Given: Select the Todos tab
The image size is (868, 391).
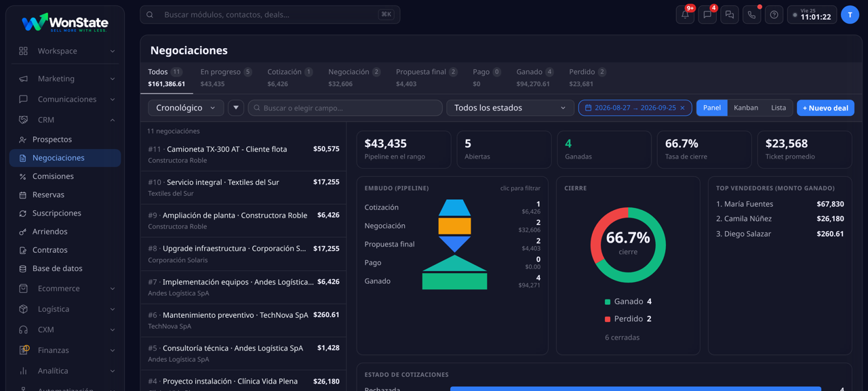Looking at the screenshot, I should pyautogui.click(x=166, y=78).
